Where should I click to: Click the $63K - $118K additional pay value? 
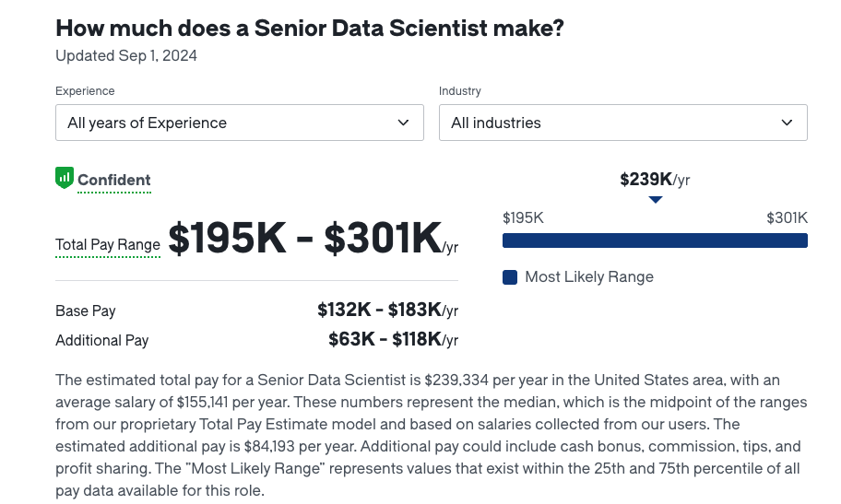393,339
